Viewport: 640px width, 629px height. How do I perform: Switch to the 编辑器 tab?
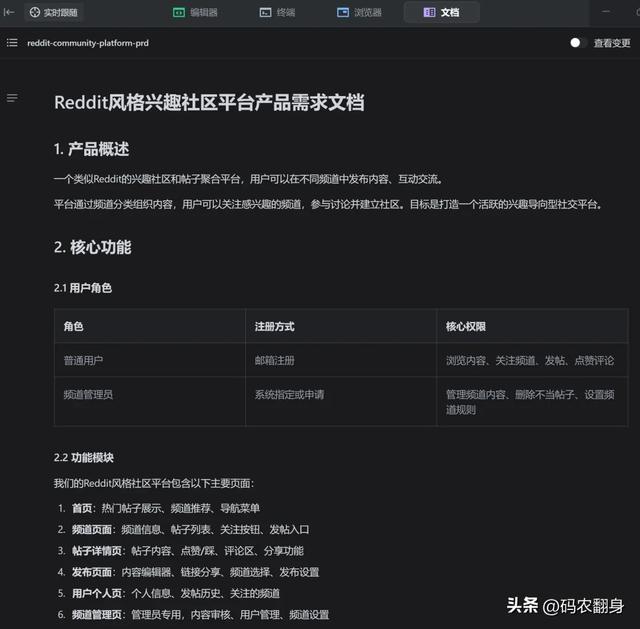[196, 13]
